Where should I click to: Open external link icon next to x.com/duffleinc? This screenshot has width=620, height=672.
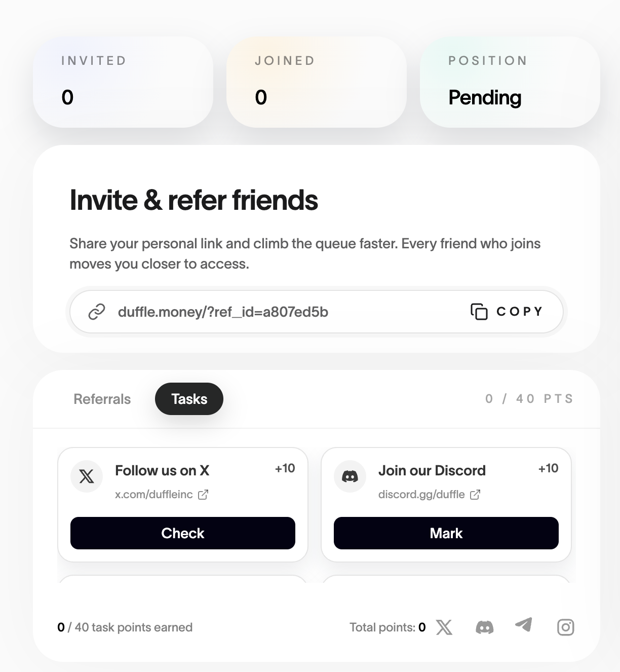click(x=203, y=495)
